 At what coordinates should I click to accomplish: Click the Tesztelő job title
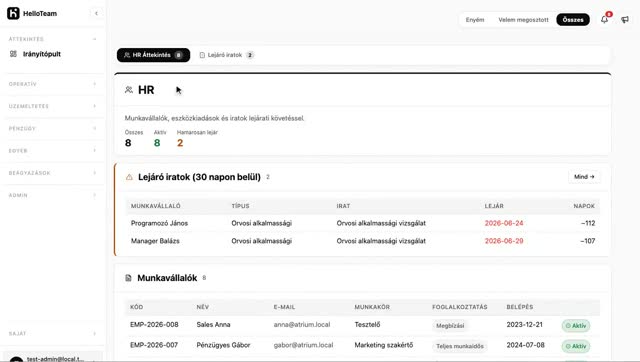coord(367,324)
